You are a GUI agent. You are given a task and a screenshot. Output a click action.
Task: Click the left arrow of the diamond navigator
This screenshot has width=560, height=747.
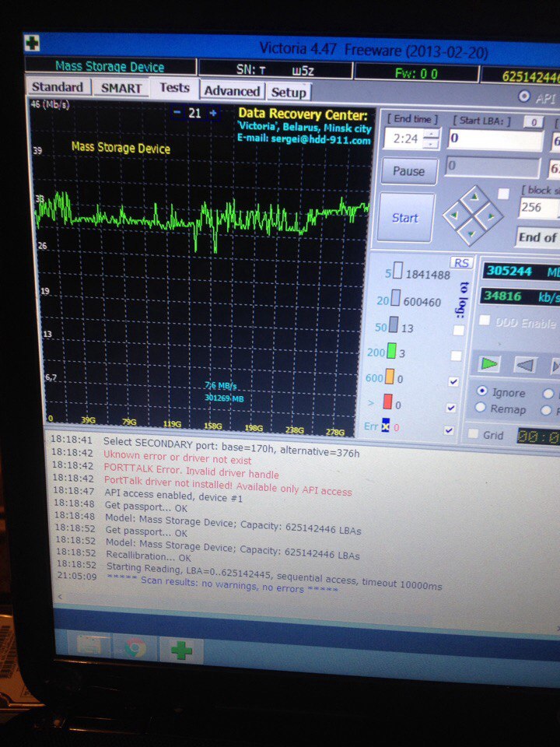454,216
